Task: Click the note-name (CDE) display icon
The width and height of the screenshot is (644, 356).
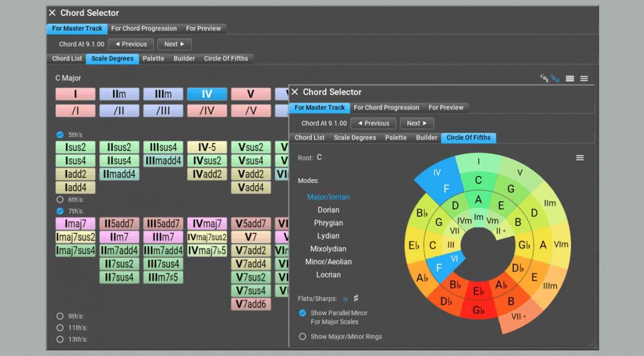Action: [x=545, y=78]
